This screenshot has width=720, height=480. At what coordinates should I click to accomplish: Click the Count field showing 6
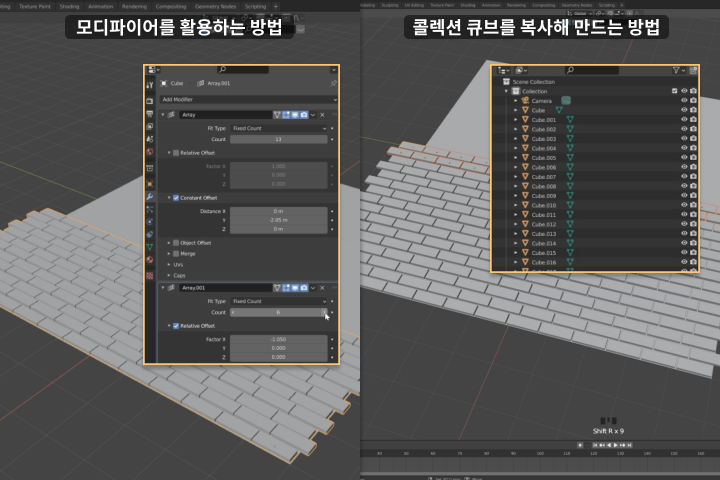click(x=279, y=312)
